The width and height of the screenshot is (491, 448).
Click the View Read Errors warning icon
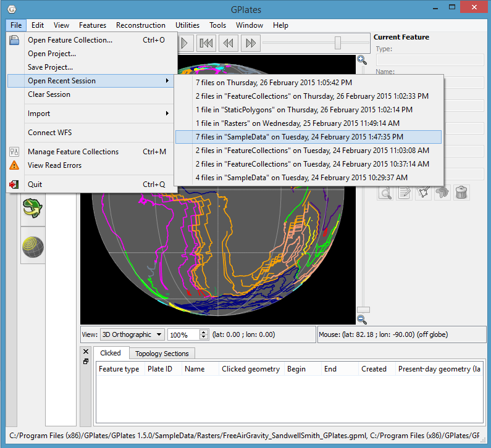[14, 165]
